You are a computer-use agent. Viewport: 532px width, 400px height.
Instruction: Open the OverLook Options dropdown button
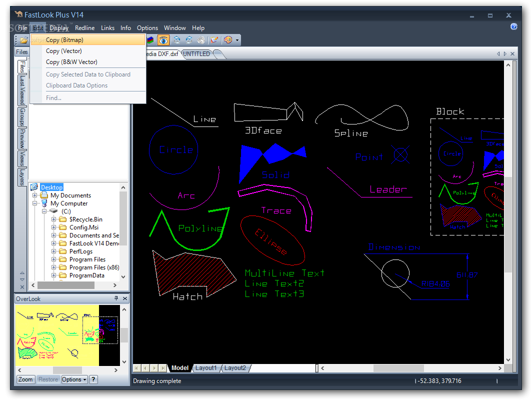click(x=74, y=379)
